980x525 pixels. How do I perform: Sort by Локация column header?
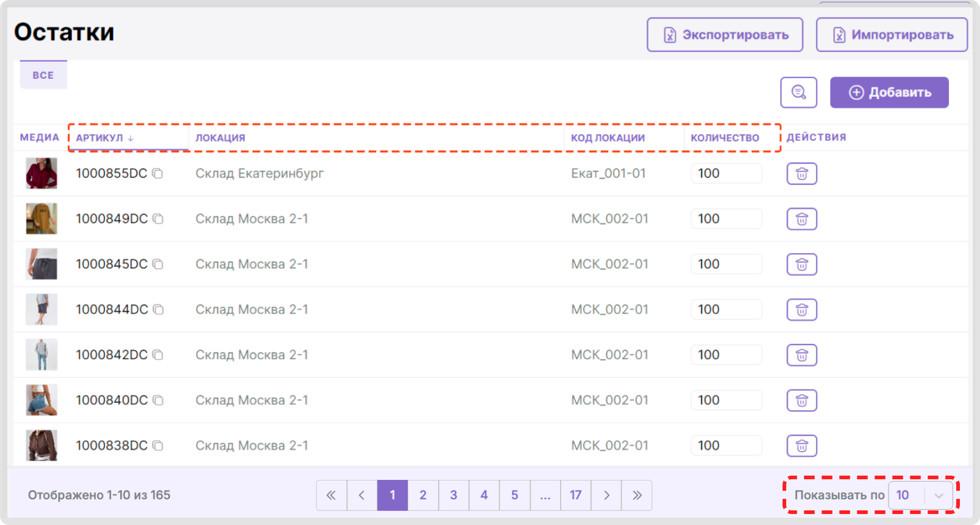tap(220, 138)
